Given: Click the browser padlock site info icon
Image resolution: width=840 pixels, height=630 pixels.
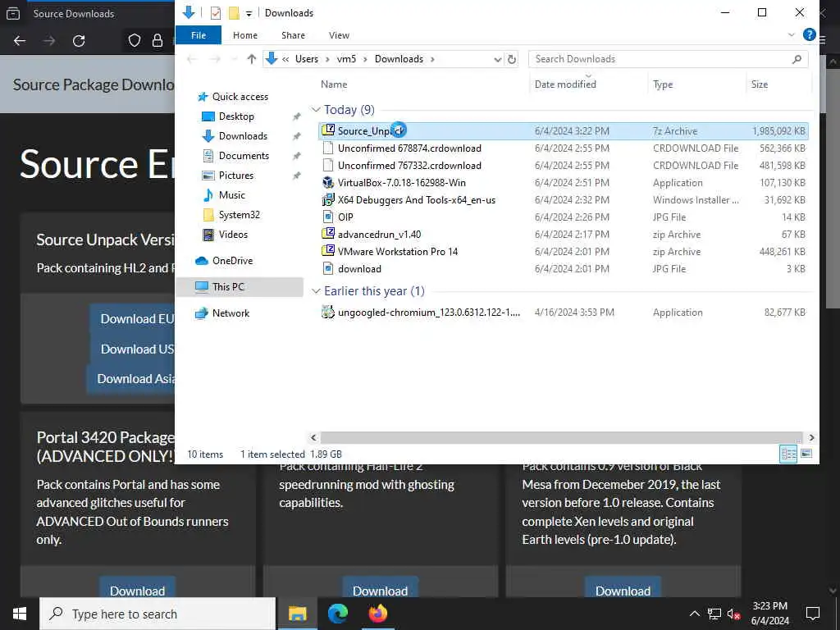Looking at the screenshot, I should [x=157, y=41].
